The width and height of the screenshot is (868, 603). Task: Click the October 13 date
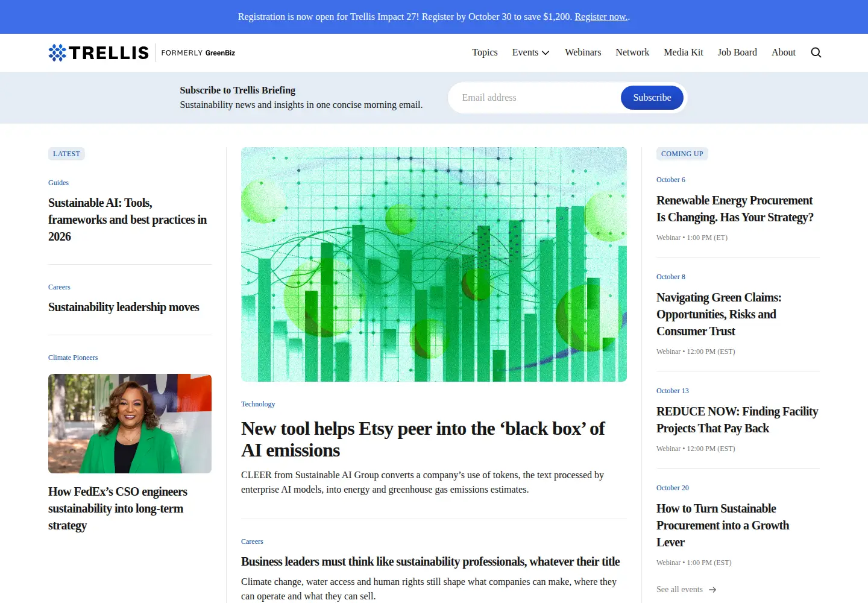pyautogui.click(x=673, y=391)
